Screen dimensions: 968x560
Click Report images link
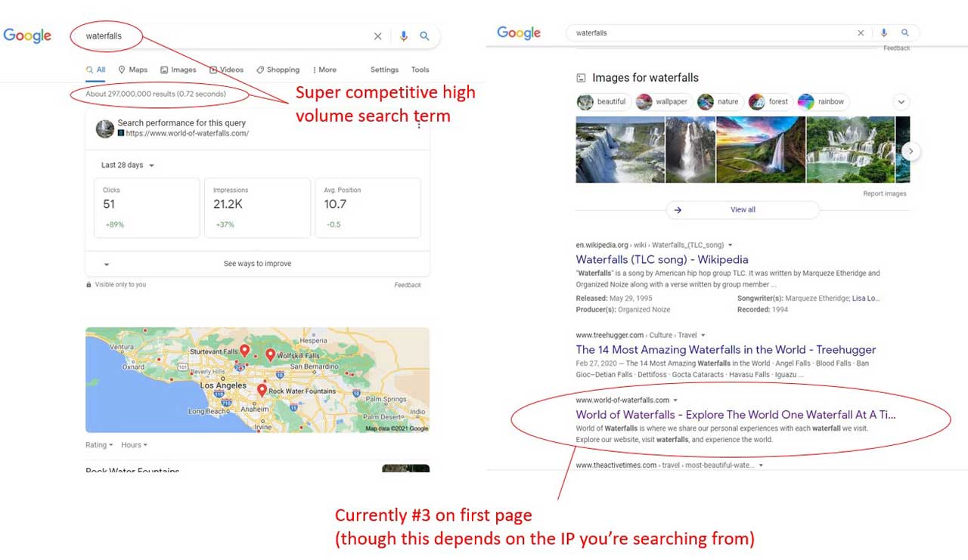pos(885,194)
